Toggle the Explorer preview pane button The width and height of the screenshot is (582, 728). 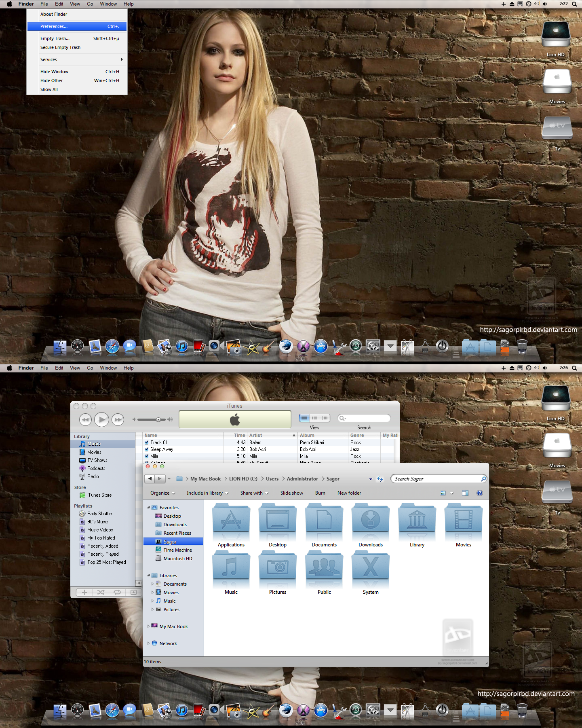click(x=465, y=493)
